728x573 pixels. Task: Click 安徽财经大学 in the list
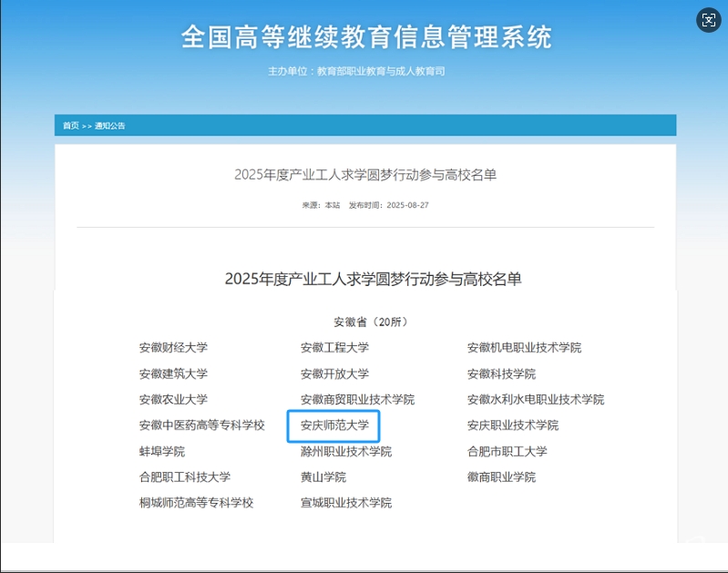click(x=173, y=347)
